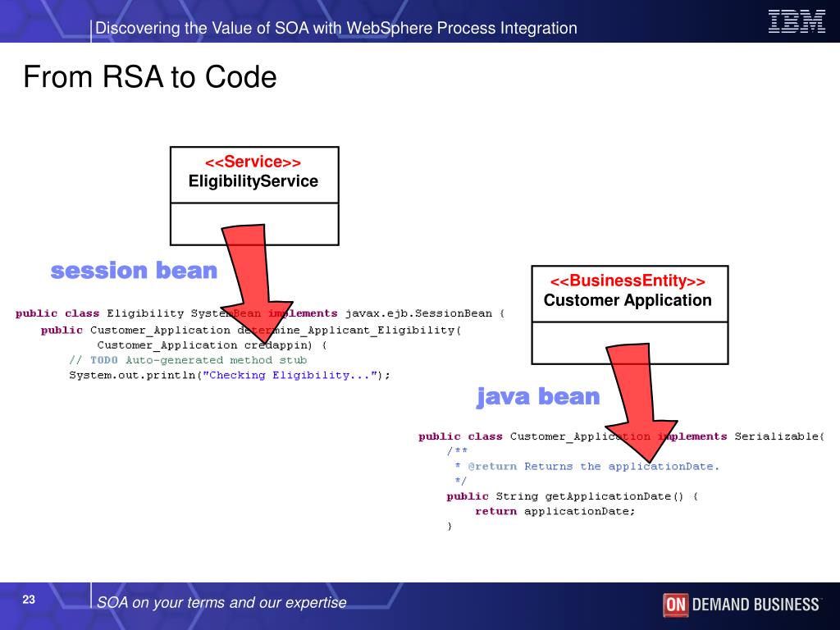The image size is (840, 630).
Task: Click the 'java bean' heading
Action: click(x=538, y=397)
